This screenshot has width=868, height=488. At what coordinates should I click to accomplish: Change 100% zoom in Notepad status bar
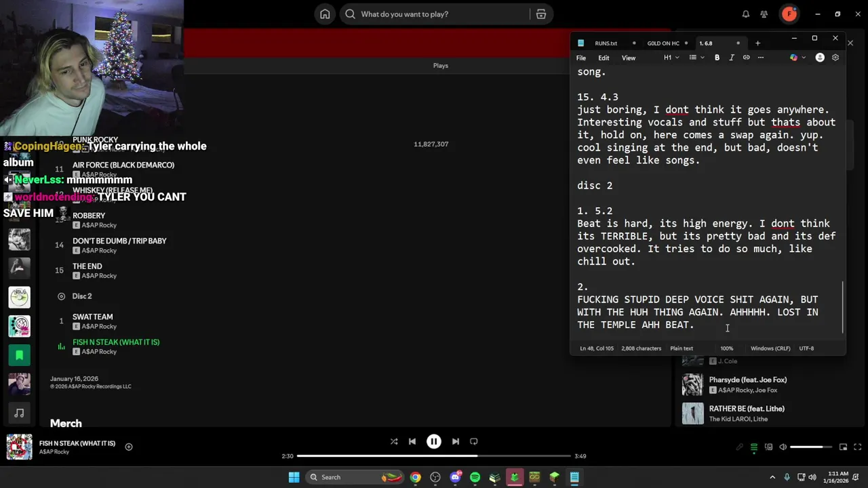pyautogui.click(x=726, y=348)
